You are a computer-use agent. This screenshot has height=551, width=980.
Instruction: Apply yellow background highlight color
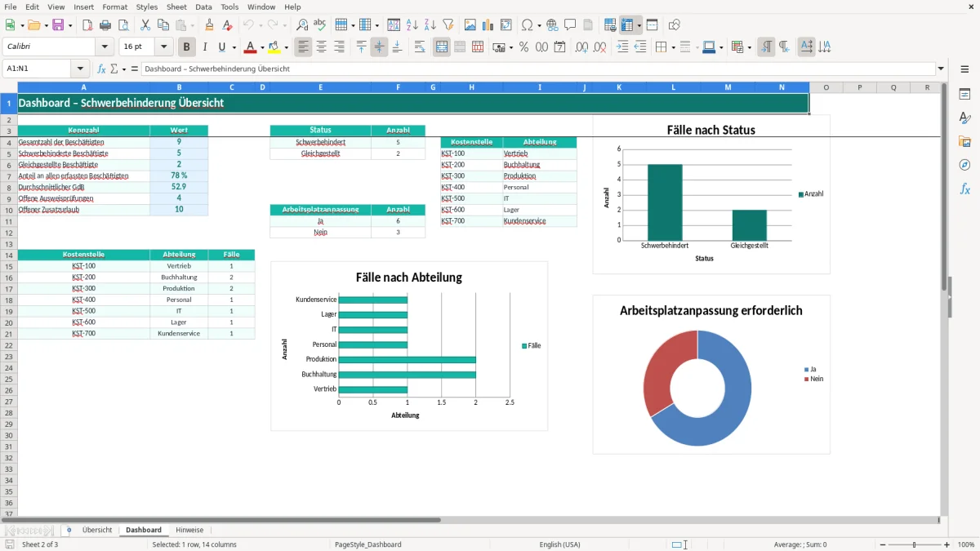[274, 47]
